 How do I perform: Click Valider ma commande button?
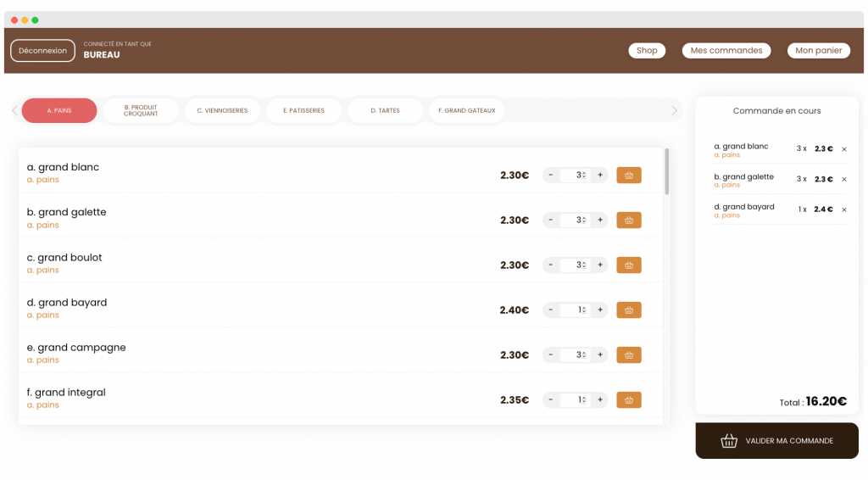777,441
